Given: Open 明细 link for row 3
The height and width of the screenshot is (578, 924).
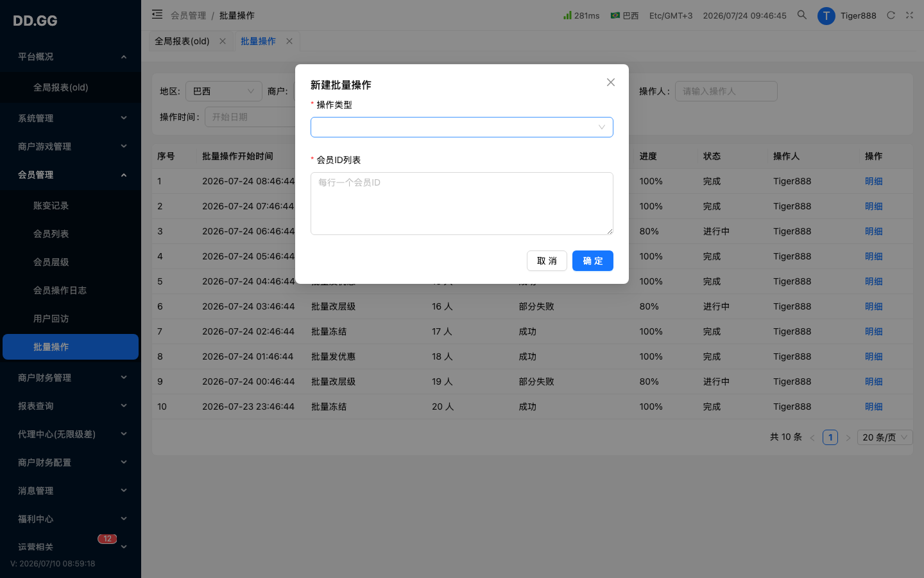Looking at the screenshot, I should 873,231.
